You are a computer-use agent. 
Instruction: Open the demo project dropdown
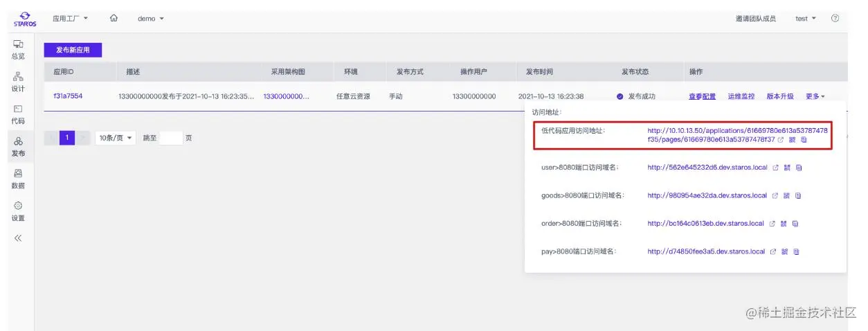pos(151,19)
